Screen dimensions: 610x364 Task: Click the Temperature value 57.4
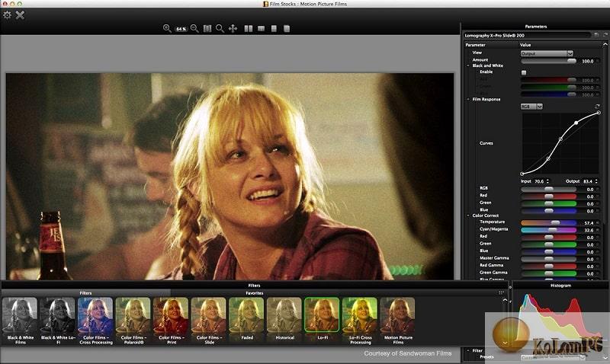point(589,223)
